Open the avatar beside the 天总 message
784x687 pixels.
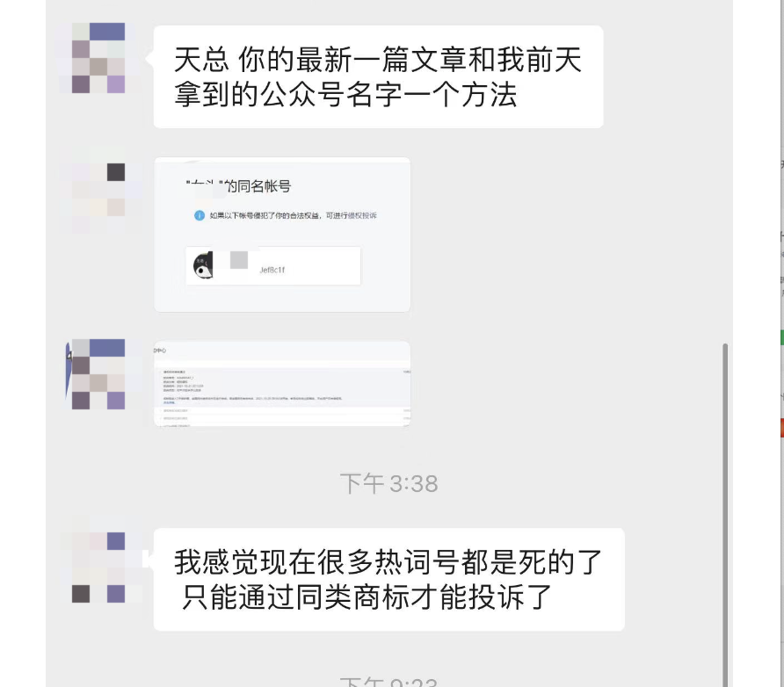[98, 58]
